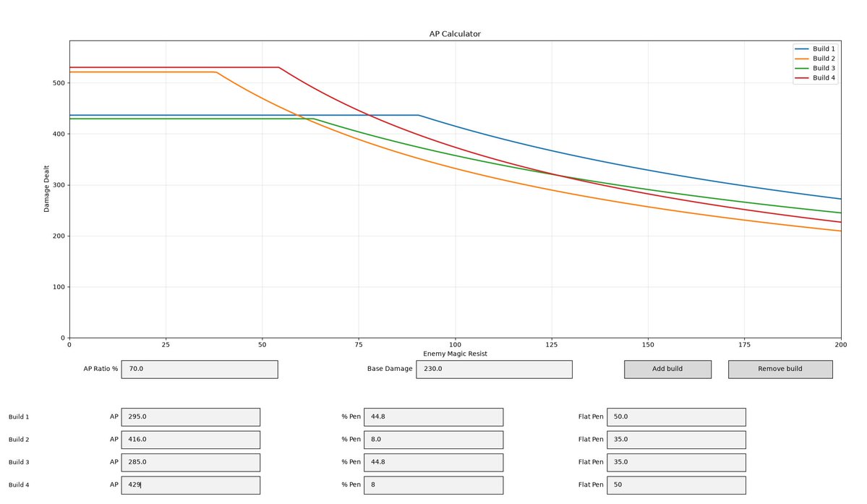Click the 400 tick on damage axis
This screenshot has height=504, width=867.
(59, 134)
